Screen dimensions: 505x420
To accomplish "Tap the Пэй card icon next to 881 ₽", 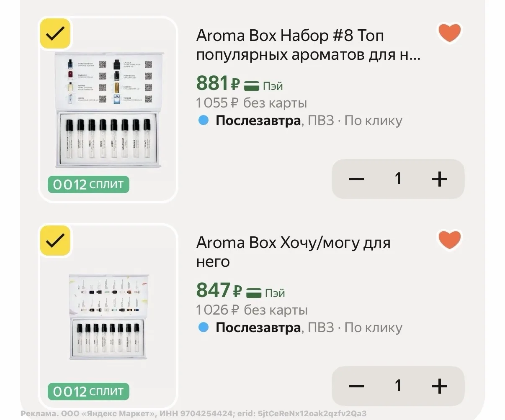I will click(252, 86).
